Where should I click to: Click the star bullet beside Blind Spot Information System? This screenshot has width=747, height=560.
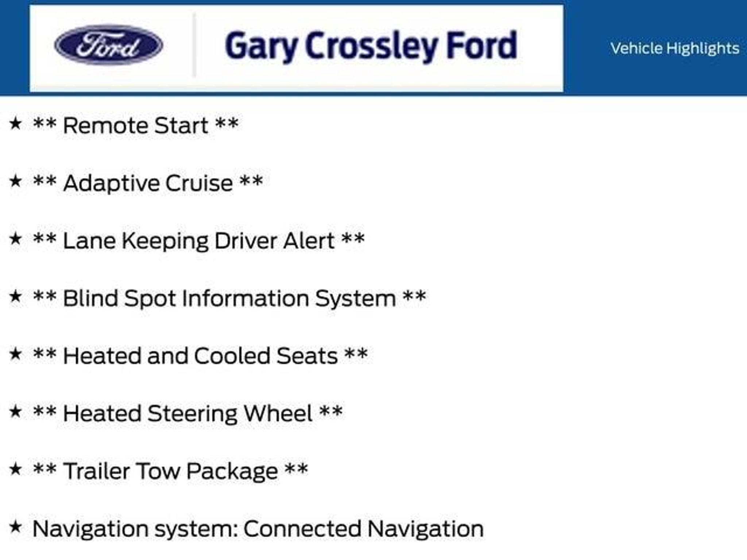coord(15,296)
